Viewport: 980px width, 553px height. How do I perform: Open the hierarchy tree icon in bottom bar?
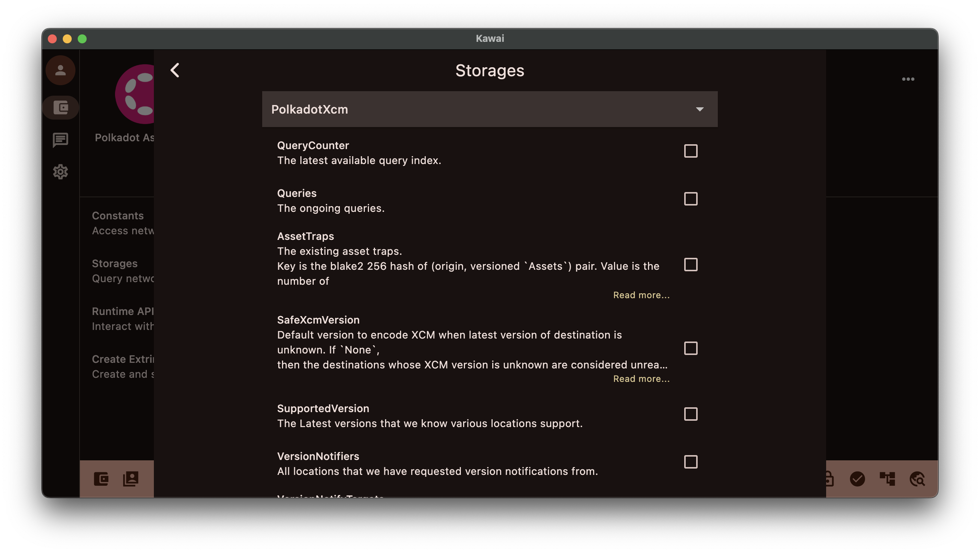coord(887,479)
